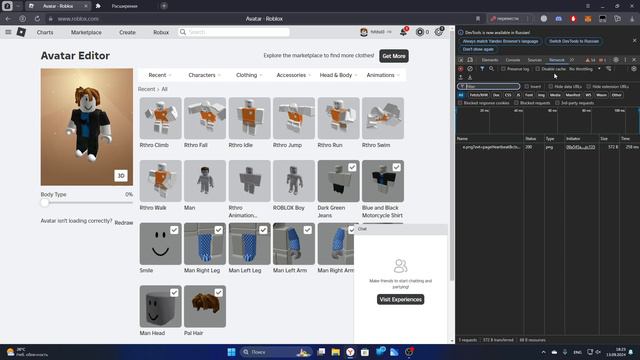
Task: Uncheck the Smile face item
Action: (174, 230)
